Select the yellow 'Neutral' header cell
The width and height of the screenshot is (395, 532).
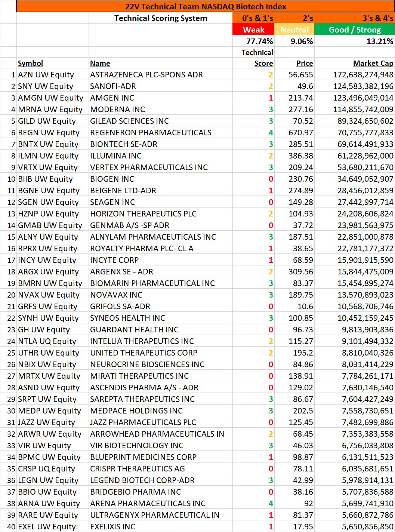(x=294, y=30)
